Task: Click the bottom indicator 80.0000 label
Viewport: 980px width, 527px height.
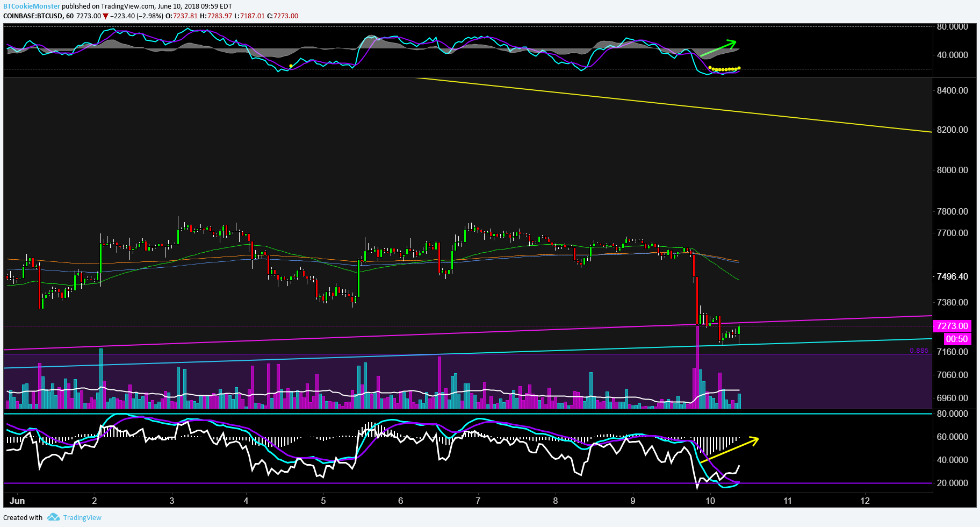Action: (x=952, y=414)
